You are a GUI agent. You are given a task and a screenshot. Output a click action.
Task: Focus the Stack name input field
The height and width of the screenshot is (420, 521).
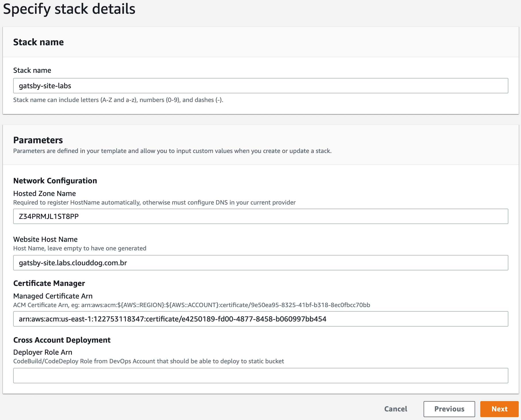click(x=260, y=86)
